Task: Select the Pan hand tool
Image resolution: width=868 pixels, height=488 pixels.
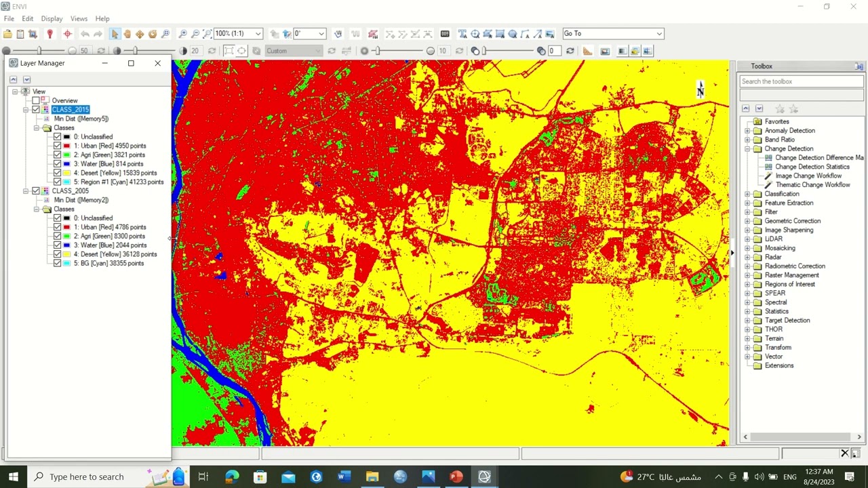Action: pyautogui.click(x=127, y=33)
